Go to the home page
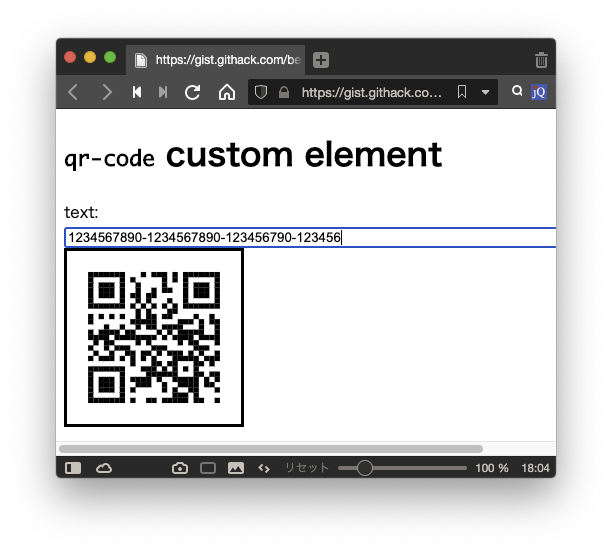Viewport: 612px width, 552px height. click(x=227, y=92)
